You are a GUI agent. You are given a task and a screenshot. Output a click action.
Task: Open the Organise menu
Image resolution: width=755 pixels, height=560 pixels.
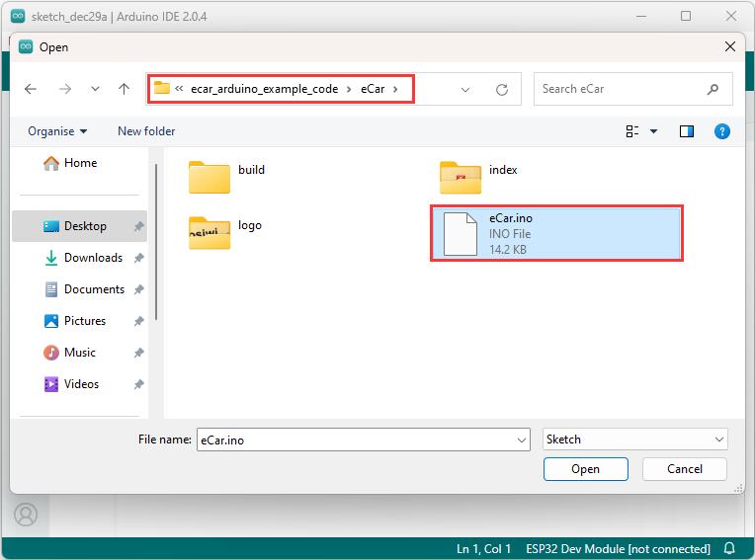57,131
